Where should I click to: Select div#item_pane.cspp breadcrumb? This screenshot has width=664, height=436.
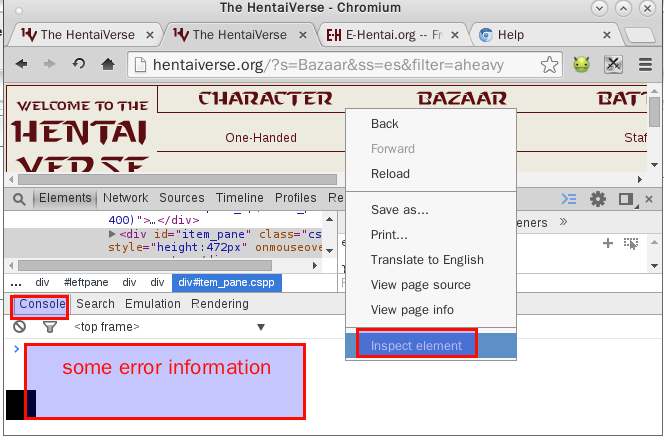[x=227, y=283]
